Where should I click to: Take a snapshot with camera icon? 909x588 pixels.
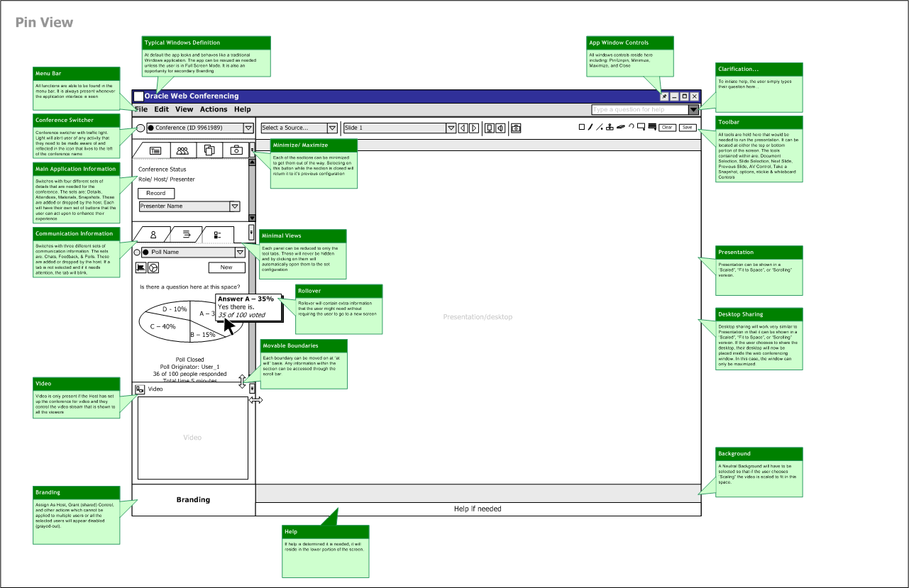(x=516, y=128)
